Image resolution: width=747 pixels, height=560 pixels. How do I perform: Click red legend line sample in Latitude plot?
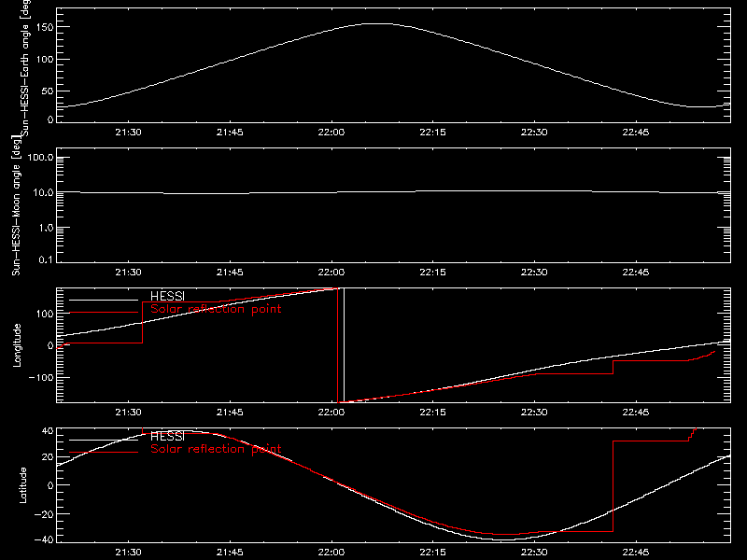[104, 453]
